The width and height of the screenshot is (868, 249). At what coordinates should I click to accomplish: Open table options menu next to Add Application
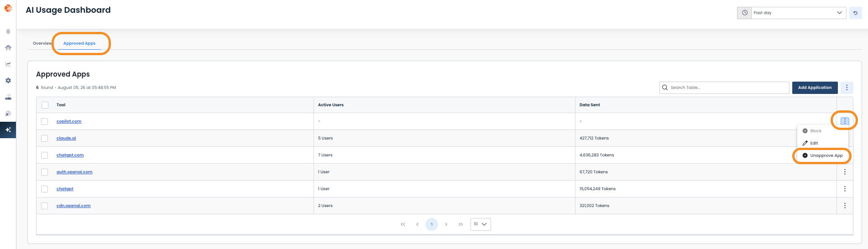coord(847,88)
